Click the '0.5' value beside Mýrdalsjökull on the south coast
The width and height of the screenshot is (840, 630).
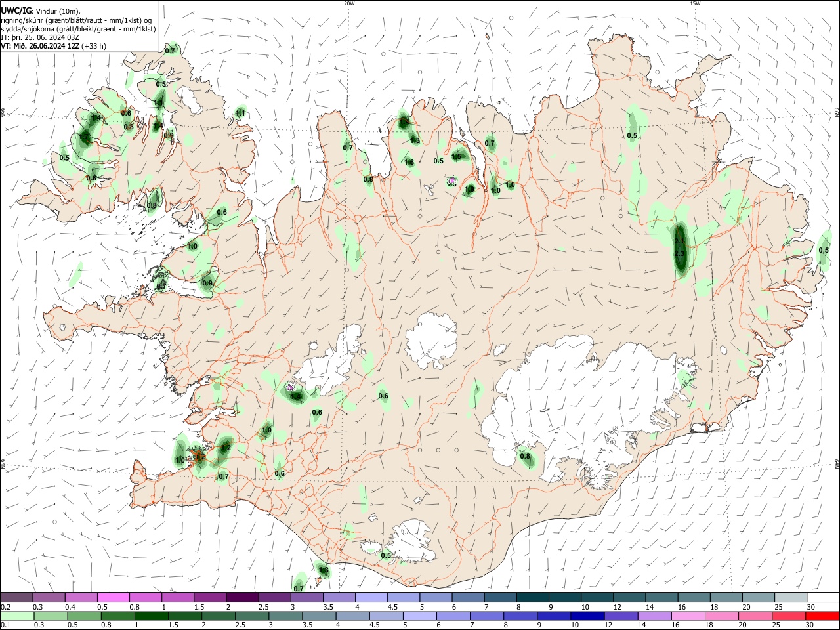(386, 555)
